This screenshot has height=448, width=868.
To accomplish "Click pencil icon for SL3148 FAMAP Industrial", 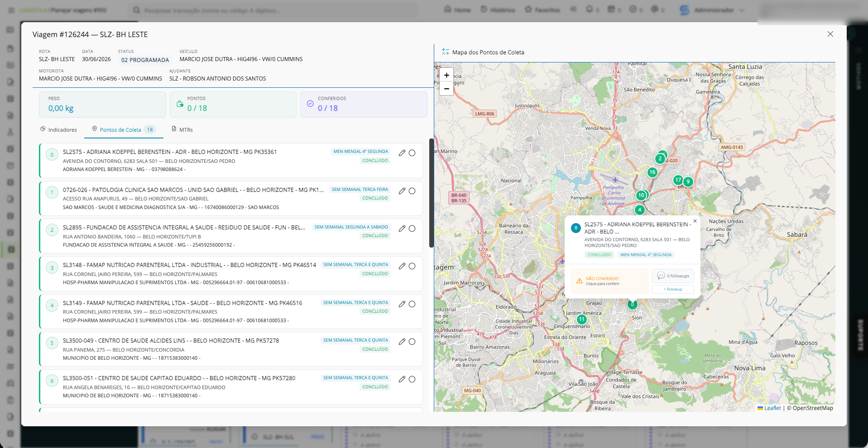I will pos(402,266).
